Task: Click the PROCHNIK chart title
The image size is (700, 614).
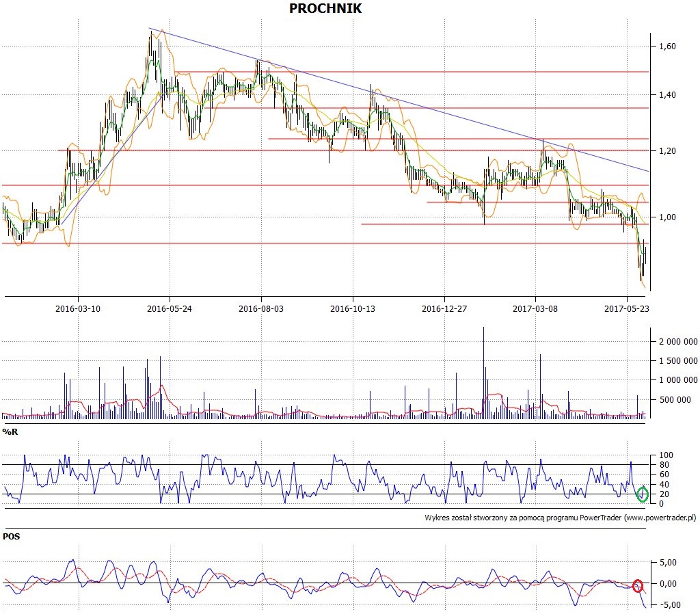Action: 325,8
